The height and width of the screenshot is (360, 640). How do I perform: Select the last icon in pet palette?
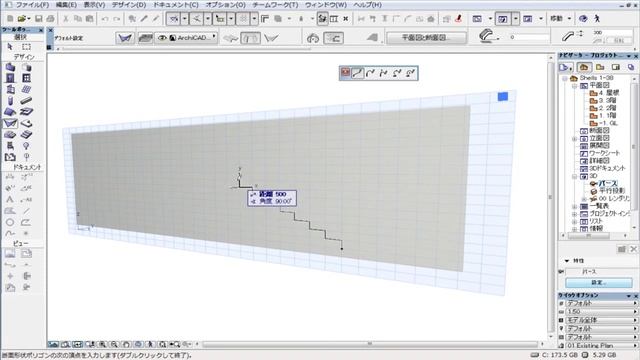point(410,73)
